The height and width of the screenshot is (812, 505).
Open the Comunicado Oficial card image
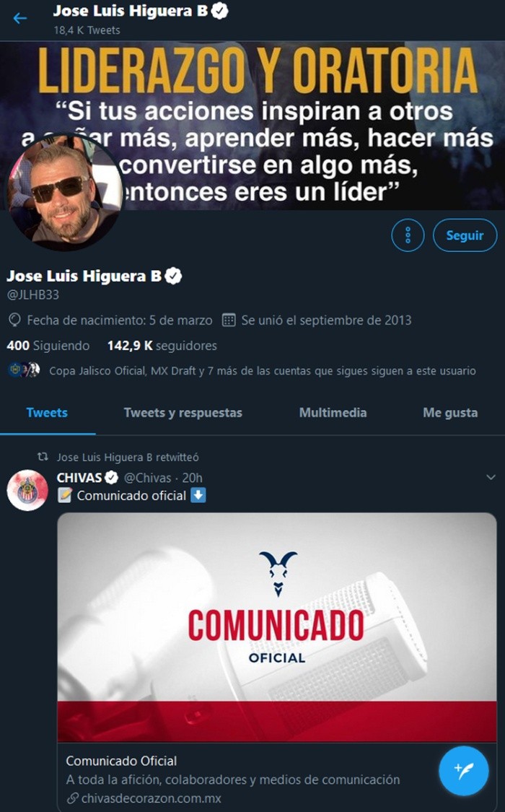tap(277, 628)
